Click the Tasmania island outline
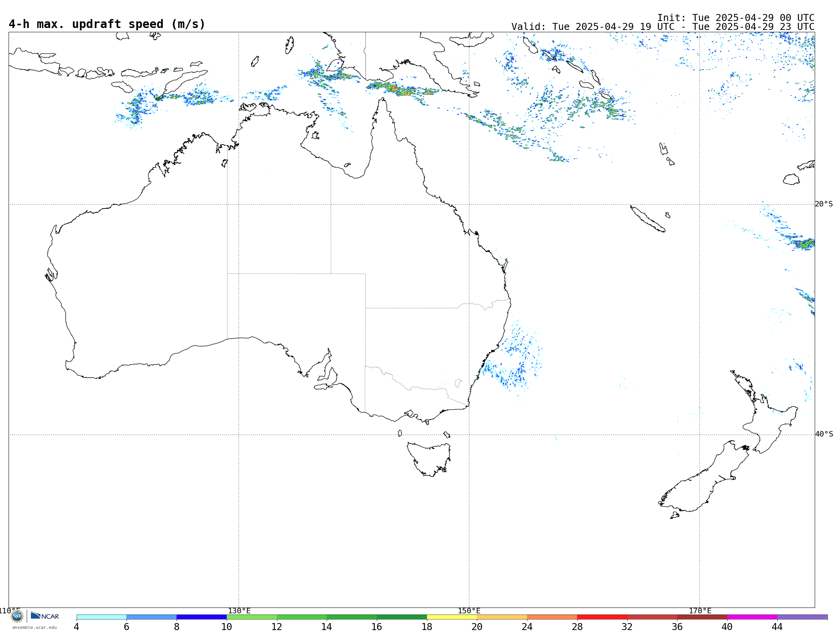840x632 pixels. pyautogui.click(x=429, y=459)
